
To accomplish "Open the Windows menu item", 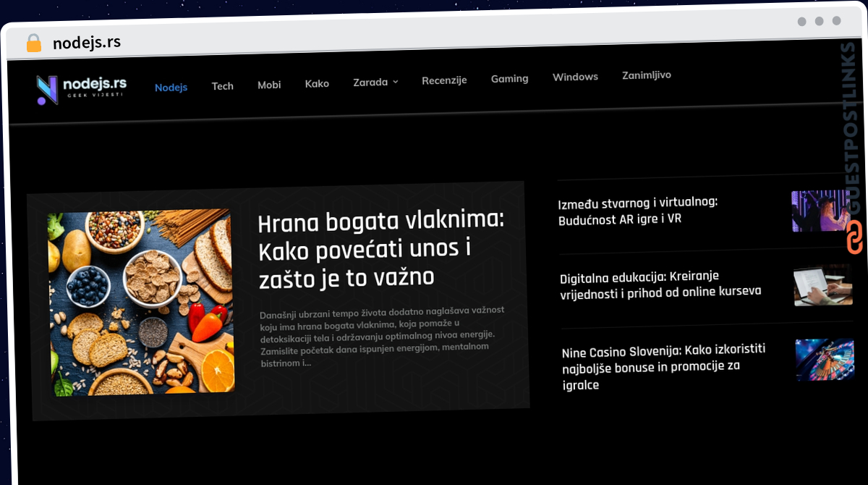I will 575,77.
